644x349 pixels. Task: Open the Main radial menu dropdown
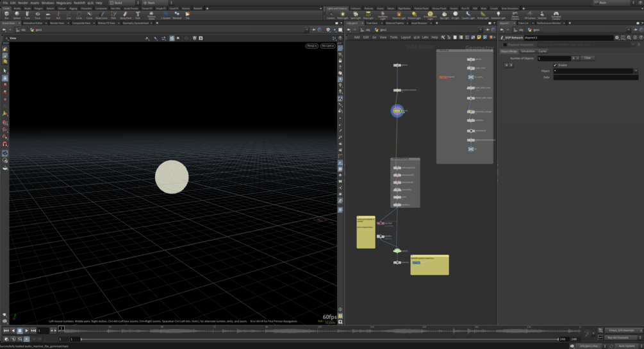157,3
